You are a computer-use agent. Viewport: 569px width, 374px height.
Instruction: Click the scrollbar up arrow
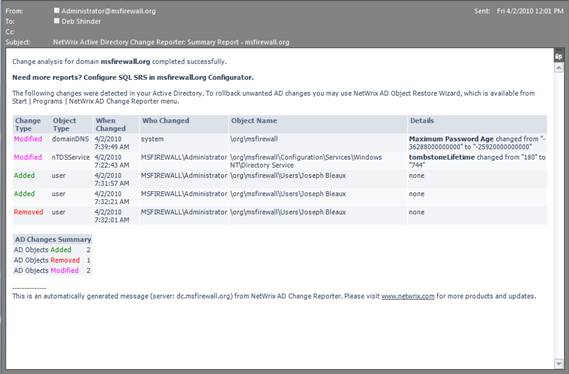(x=559, y=67)
